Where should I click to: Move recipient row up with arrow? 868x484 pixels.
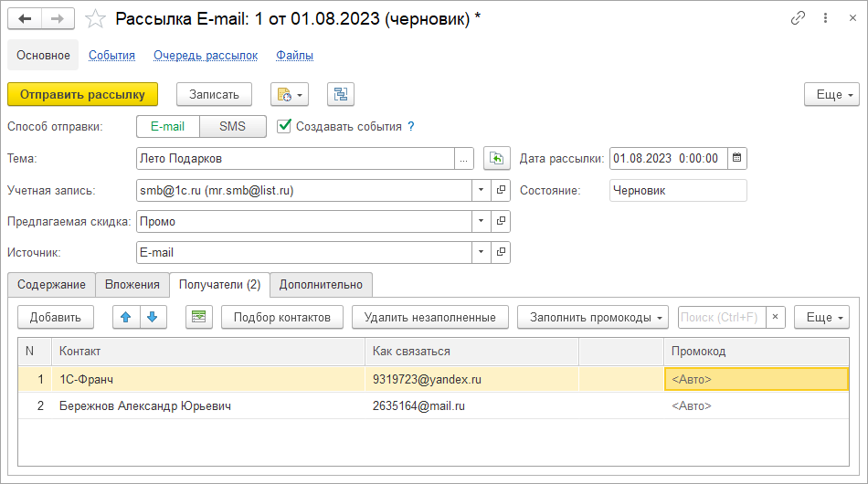pyautogui.click(x=126, y=317)
